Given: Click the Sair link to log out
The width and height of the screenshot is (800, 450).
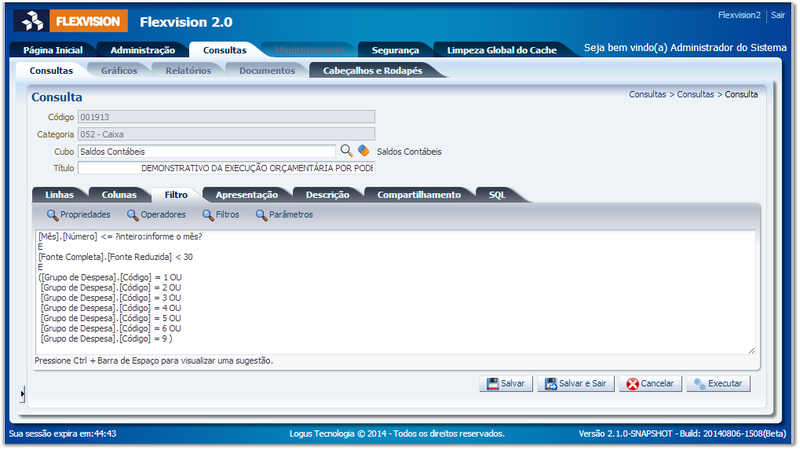Looking at the screenshot, I should tap(779, 16).
